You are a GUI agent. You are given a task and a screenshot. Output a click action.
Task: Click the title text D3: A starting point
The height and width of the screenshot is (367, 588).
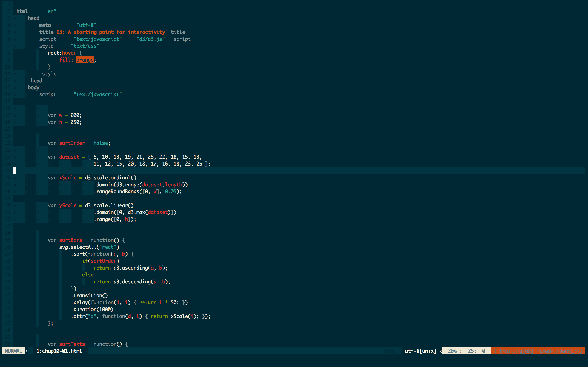[110, 32]
